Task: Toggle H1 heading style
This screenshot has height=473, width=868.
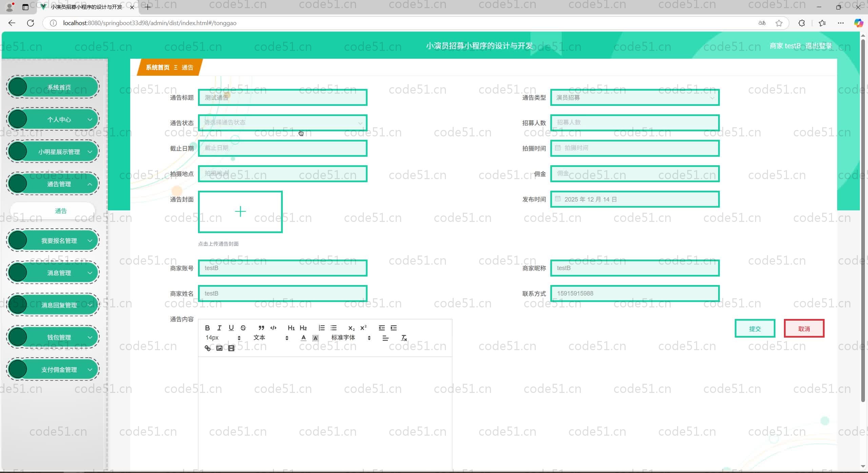Action: (x=291, y=328)
